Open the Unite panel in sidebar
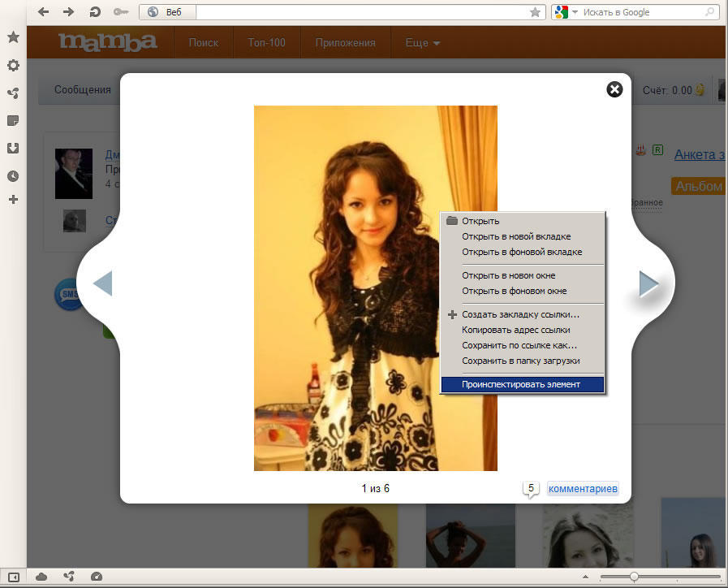The width and height of the screenshot is (728, 588). point(13,93)
